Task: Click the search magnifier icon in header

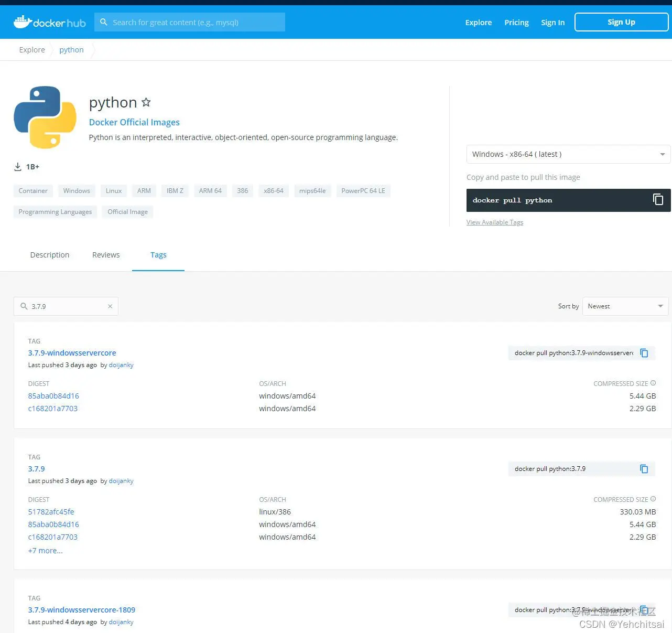Action: click(104, 22)
